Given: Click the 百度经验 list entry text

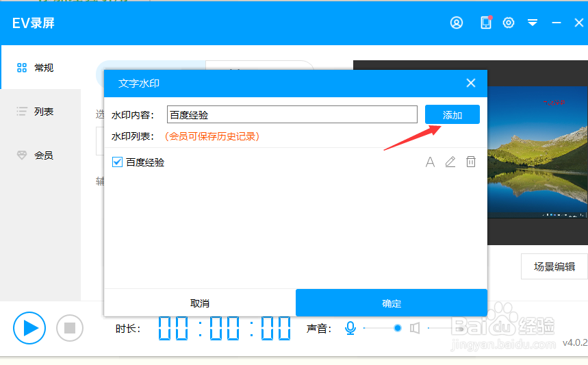Looking at the screenshot, I should [x=145, y=162].
